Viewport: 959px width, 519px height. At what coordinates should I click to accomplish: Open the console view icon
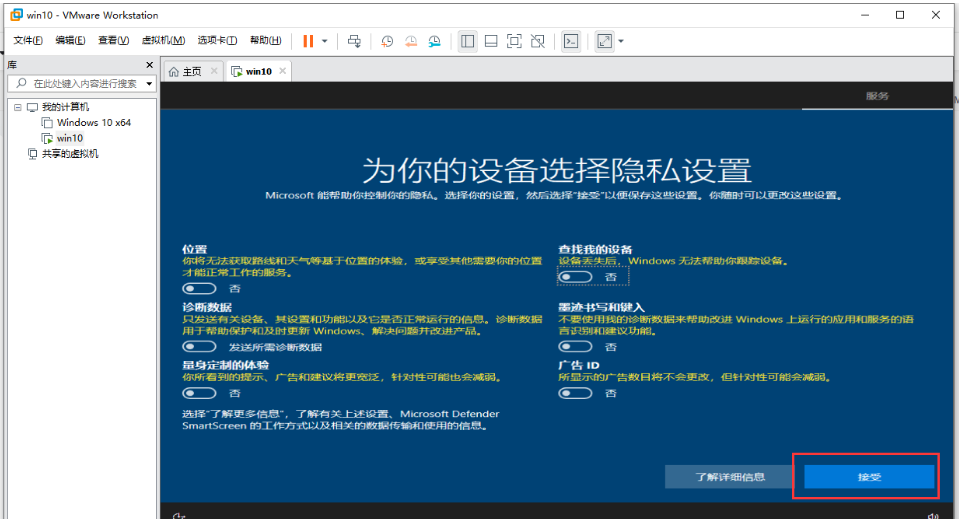tap(571, 41)
